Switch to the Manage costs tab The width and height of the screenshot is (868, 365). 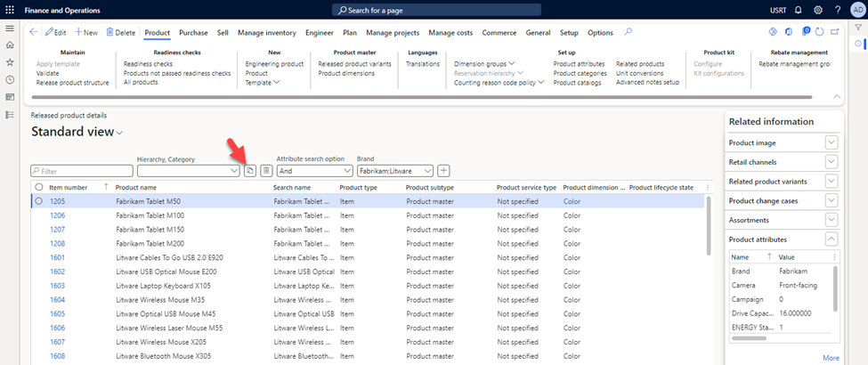click(x=450, y=33)
